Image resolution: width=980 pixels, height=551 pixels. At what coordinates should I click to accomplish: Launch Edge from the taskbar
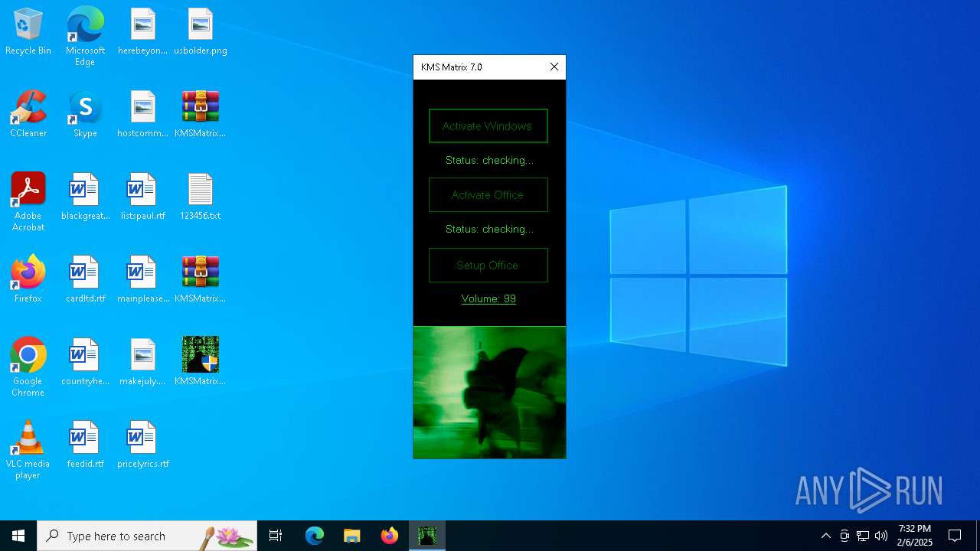315,536
